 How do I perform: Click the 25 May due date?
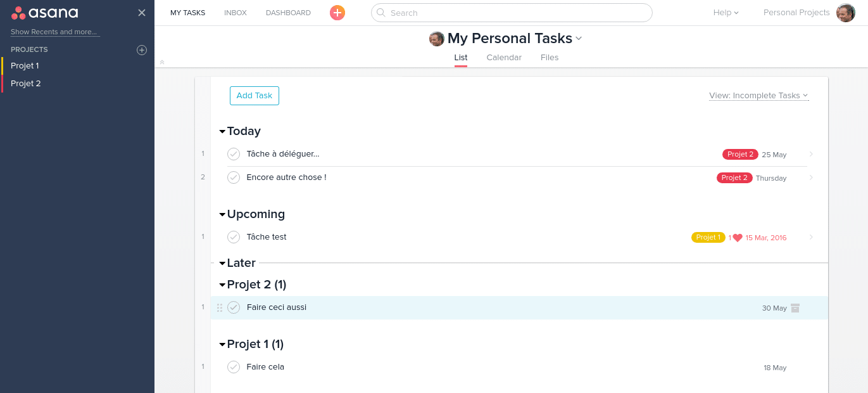pos(774,155)
